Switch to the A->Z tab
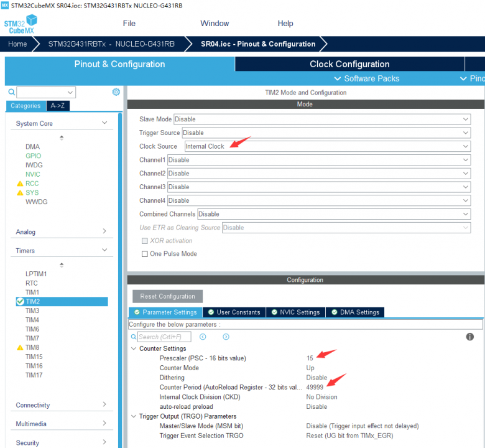This screenshot has width=485, height=448. coord(58,106)
